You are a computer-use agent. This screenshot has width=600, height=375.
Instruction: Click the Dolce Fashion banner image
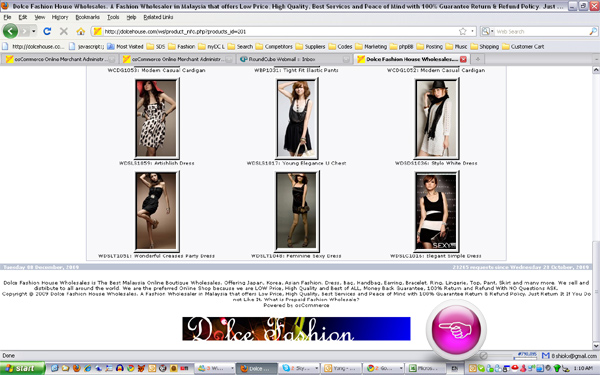pyautogui.click(x=296, y=329)
